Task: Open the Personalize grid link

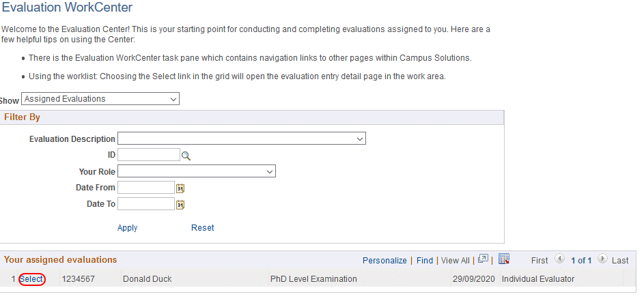Action: point(384,261)
